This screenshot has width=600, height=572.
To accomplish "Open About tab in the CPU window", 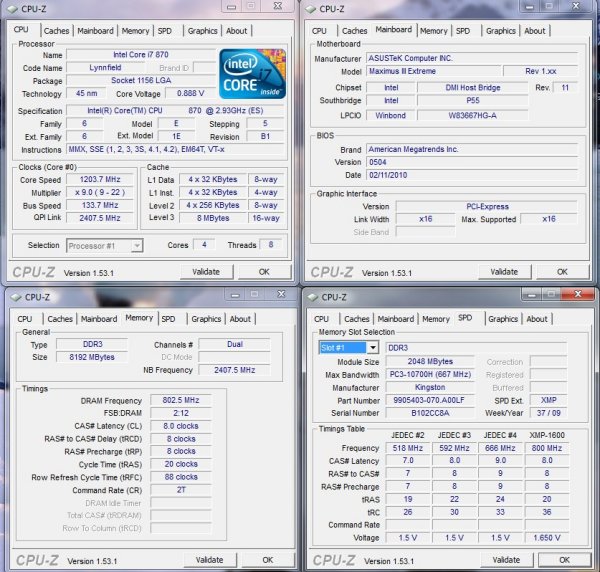I will [236, 31].
